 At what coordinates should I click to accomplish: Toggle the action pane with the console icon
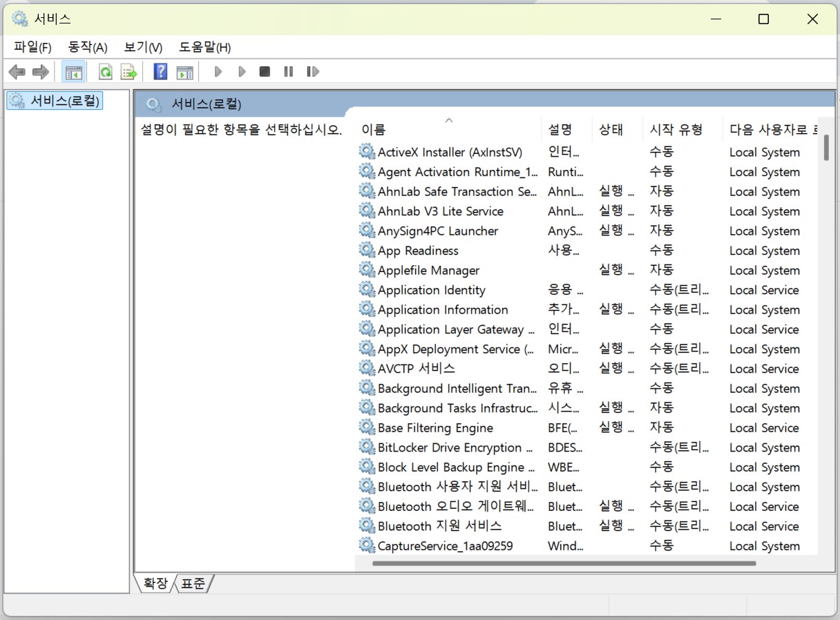(184, 71)
